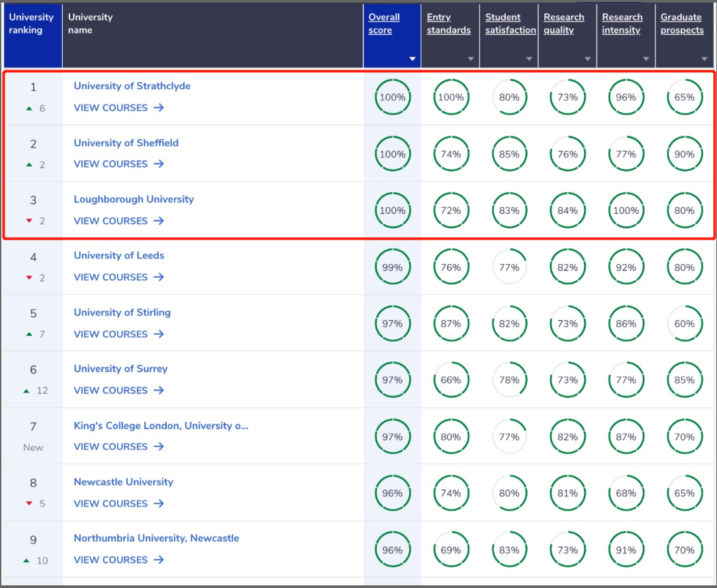Click the arrow icon beside Strathclyde's VIEW COURSES
The image size is (717, 588).
click(x=159, y=107)
